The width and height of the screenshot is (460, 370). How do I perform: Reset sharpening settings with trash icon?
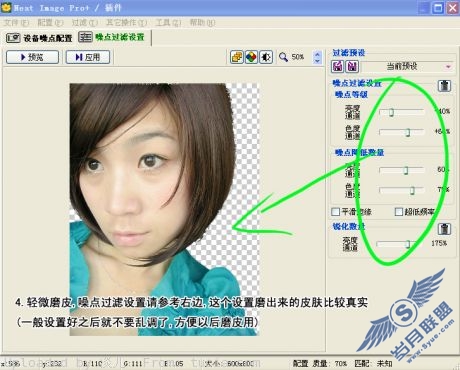(x=444, y=229)
